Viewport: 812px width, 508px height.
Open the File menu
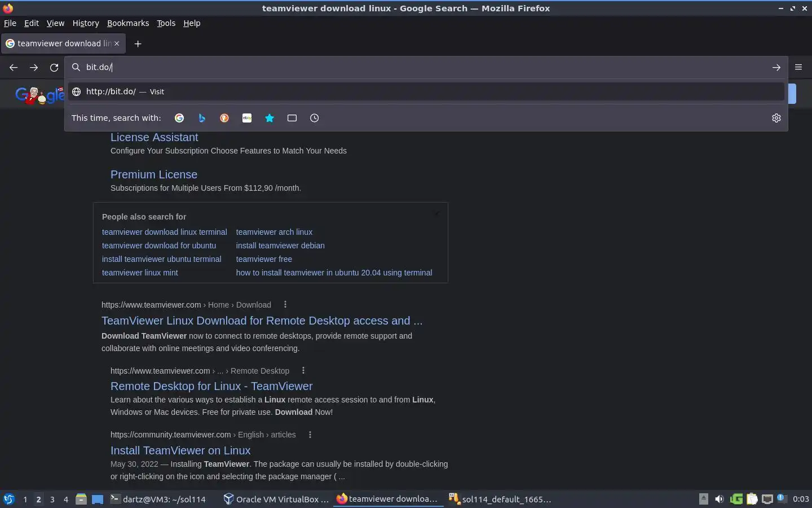(x=10, y=23)
